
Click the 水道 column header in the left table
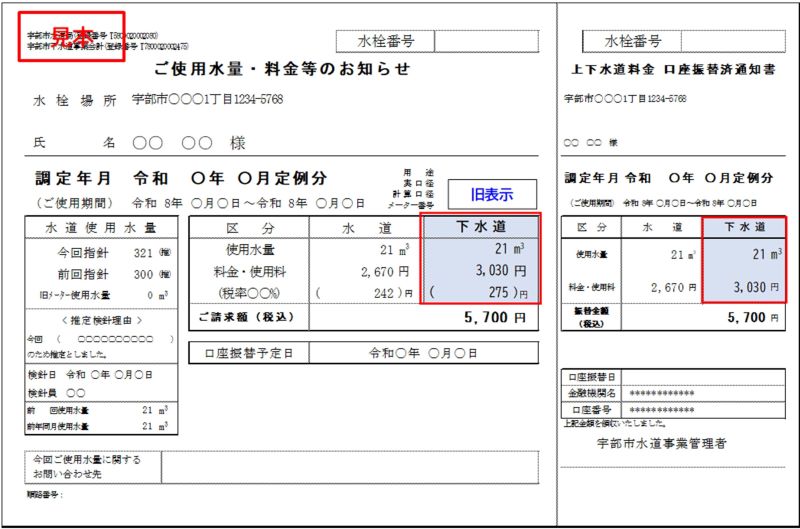coord(366,228)
